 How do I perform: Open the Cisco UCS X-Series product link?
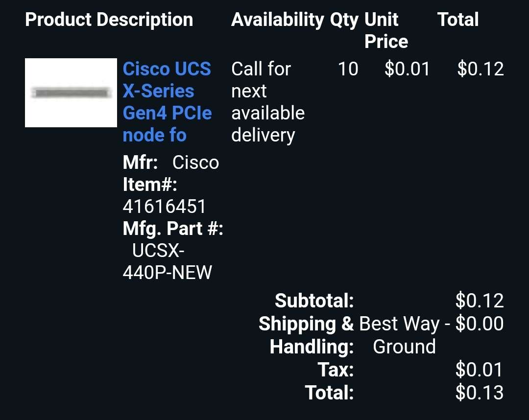click(167, 102)
